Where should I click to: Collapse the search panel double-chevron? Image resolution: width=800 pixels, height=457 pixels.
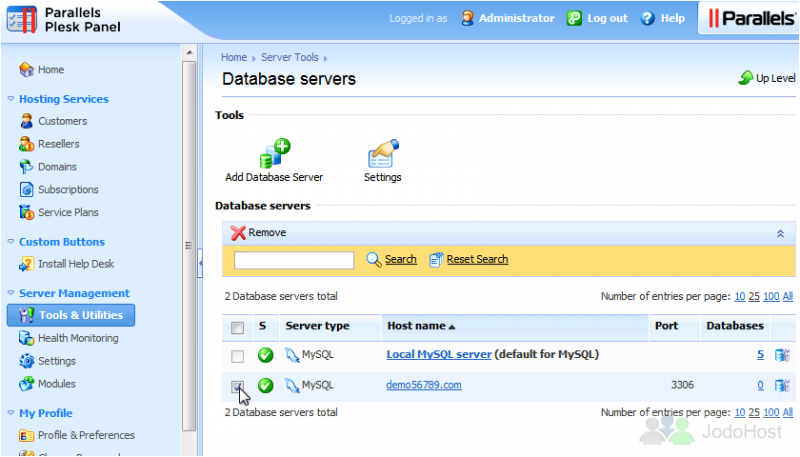click(780, 234)
